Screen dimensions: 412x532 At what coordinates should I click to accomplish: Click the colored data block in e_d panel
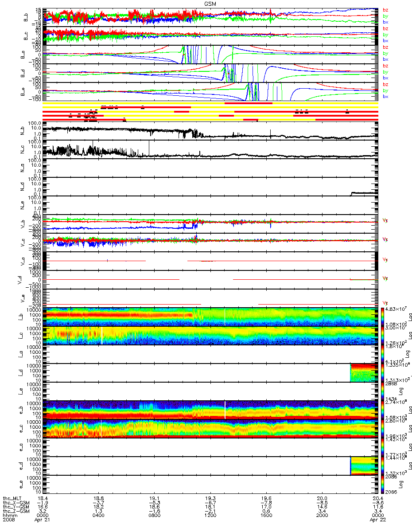pos(363,466)
